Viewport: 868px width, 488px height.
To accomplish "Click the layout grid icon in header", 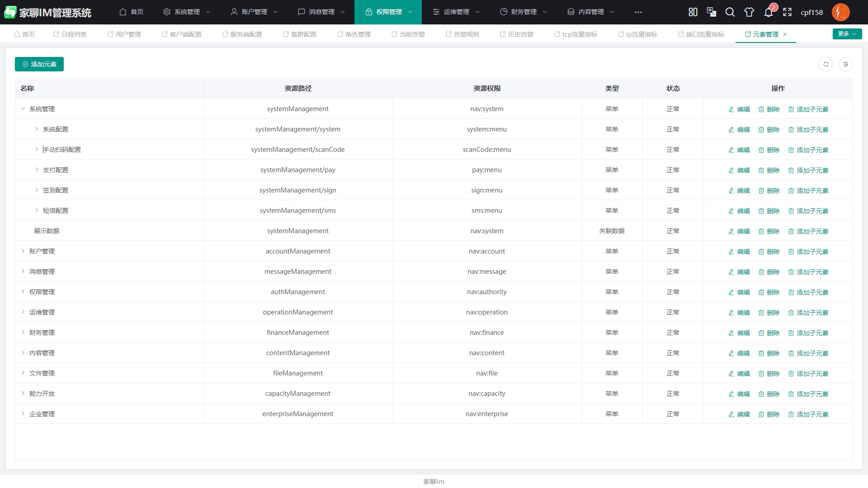I will click(693, 12).
